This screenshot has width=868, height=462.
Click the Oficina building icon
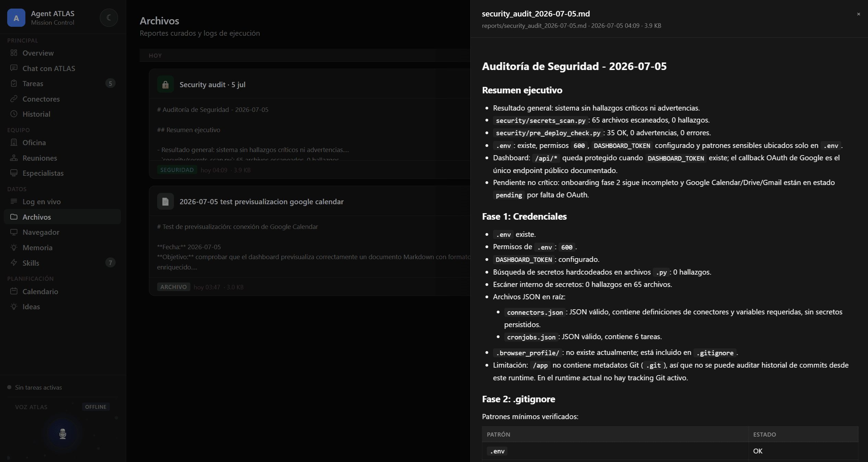(x=14, y=142)
